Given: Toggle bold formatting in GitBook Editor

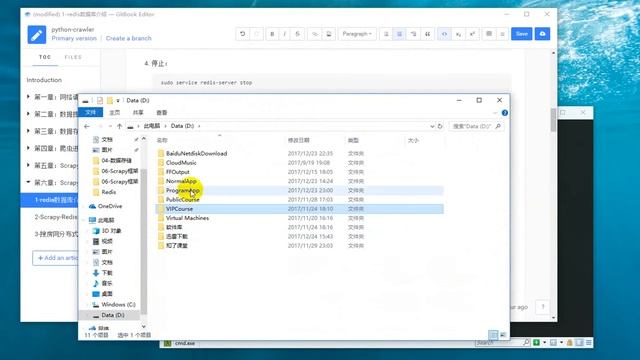Looking at the screenshot, I should pos(272,34).
